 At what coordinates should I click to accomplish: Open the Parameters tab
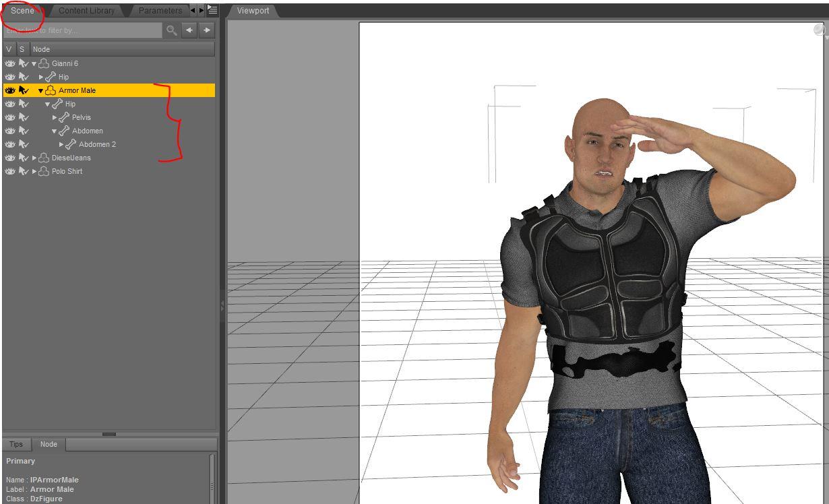160,11
